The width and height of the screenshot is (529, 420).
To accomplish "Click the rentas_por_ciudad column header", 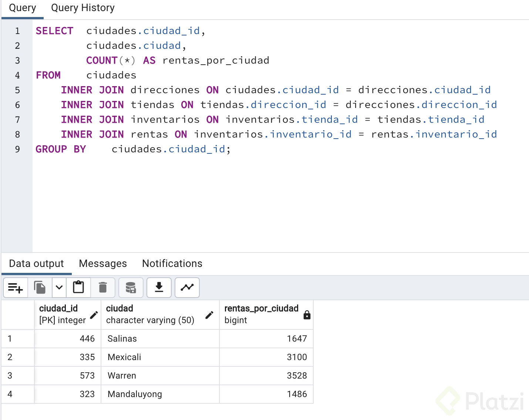I will tap(261, 309).
